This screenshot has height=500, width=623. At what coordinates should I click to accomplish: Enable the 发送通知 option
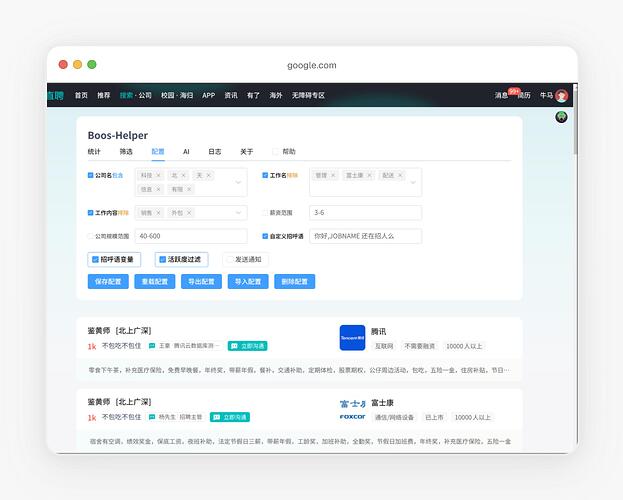(229, 260)
